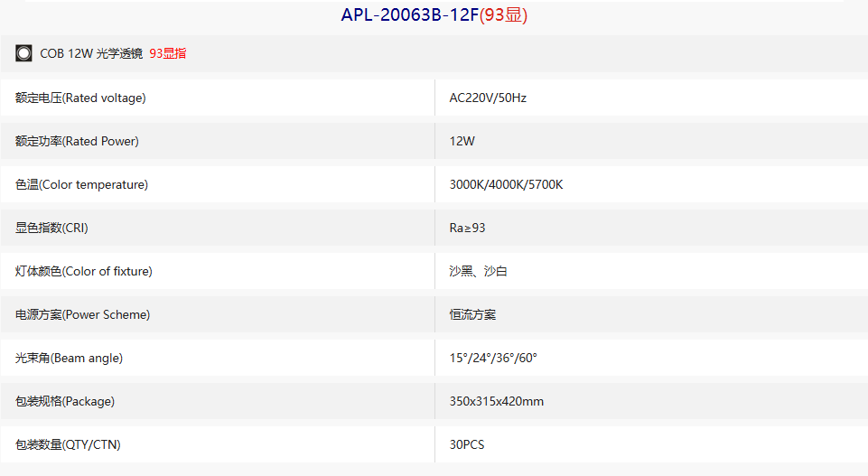Screen dimensions: 868x476
Task: Select the 'Ra≥93' value
Action: [x=467, y=228]
